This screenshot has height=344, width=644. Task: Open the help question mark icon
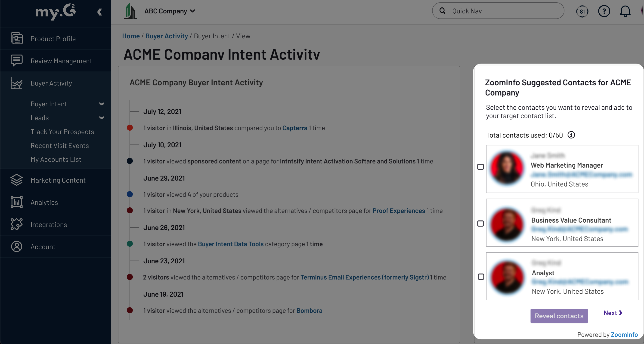(604, 11)
